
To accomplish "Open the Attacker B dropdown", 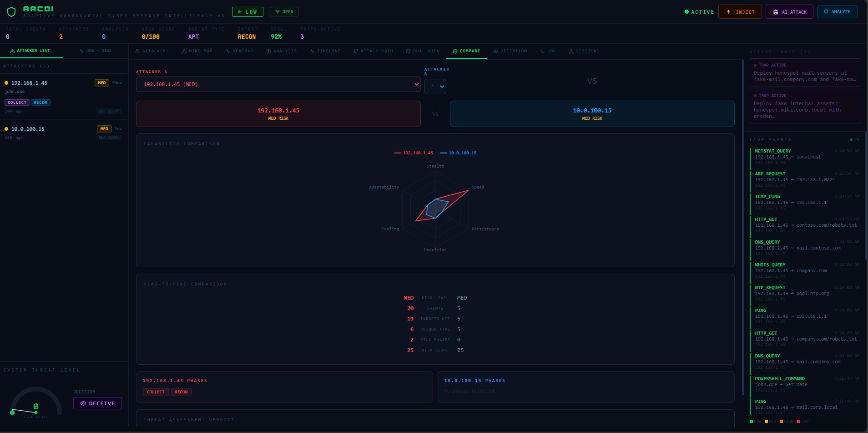I will pos(435,87).
